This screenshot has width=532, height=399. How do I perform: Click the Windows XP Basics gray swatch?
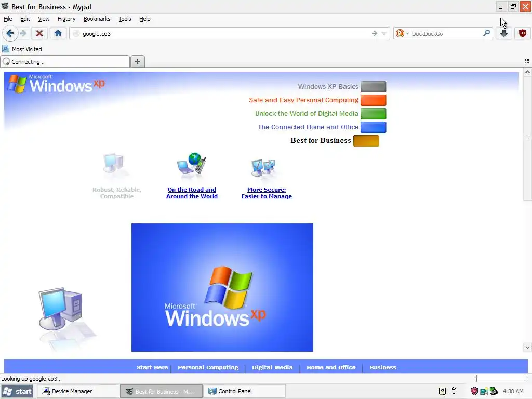click(x=373, y=87)
